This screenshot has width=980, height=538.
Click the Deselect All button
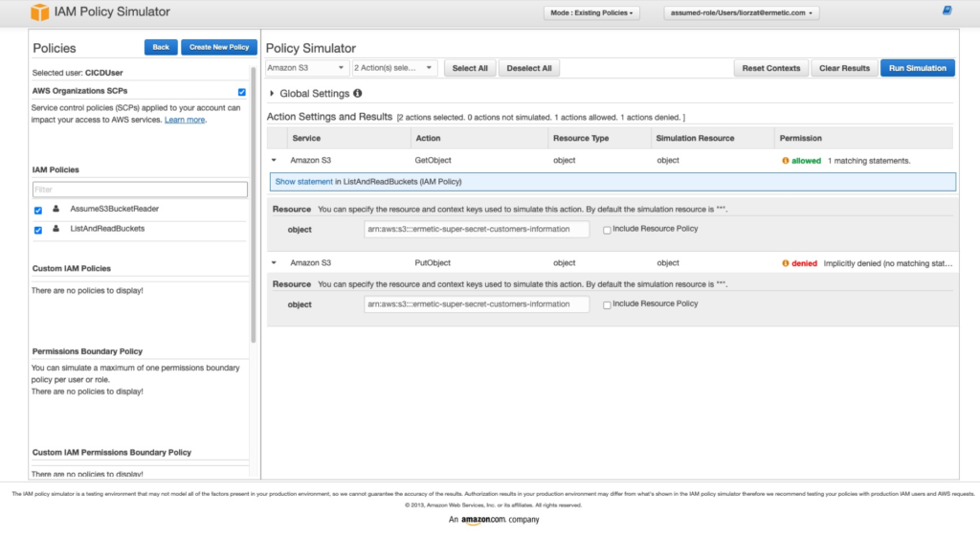tap(528, 68)
